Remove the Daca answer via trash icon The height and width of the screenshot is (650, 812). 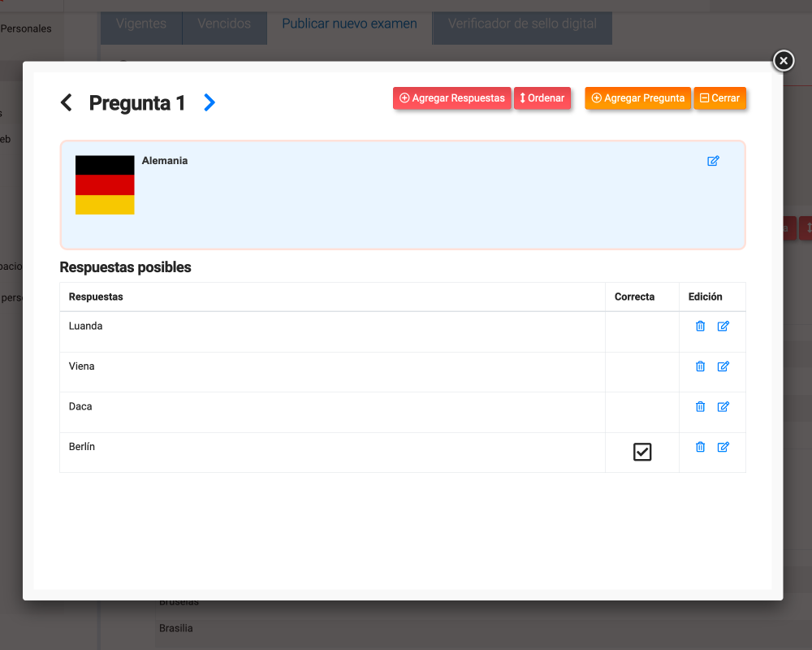700,406
